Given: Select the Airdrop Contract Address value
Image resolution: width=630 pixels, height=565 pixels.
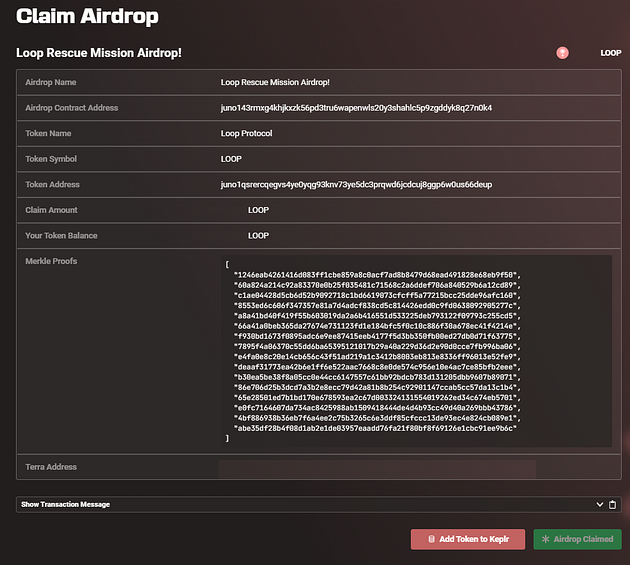Looking at the screenshot, I should pyautogui.click(x=356, y=108).
